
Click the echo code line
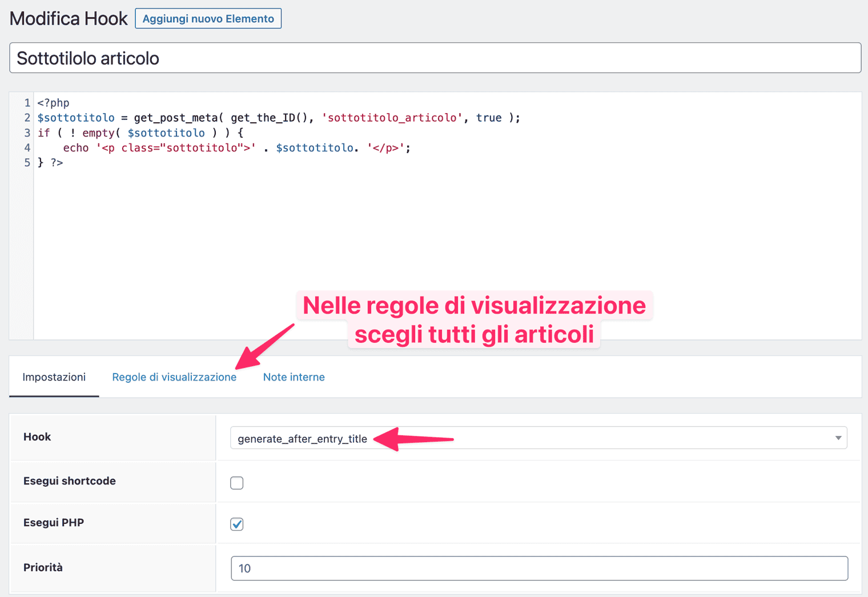coord(236,147)
